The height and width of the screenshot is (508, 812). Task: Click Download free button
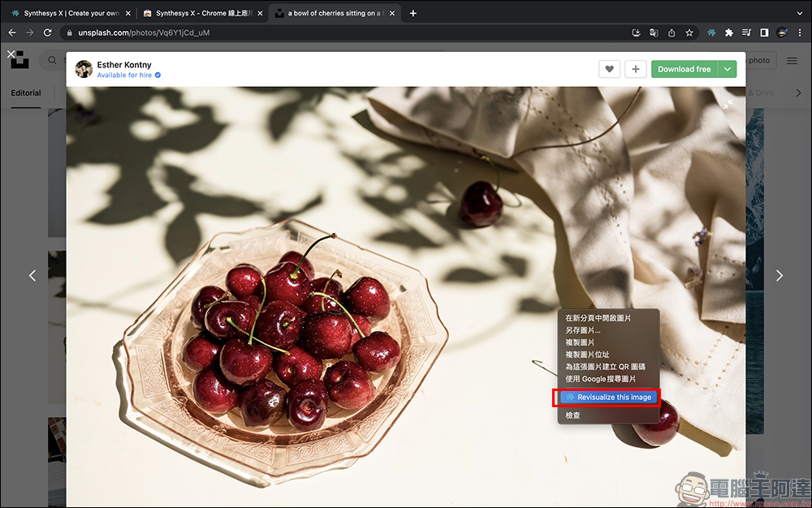pos(684,69)
